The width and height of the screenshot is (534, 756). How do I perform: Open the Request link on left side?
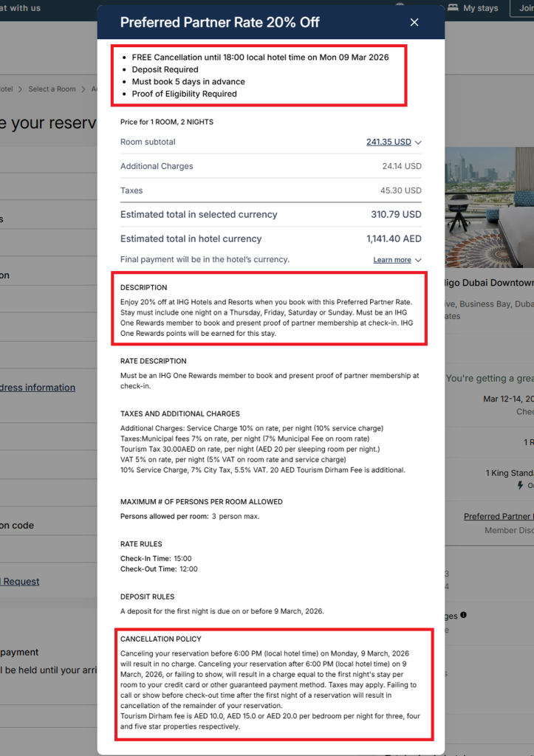(20, 581)
